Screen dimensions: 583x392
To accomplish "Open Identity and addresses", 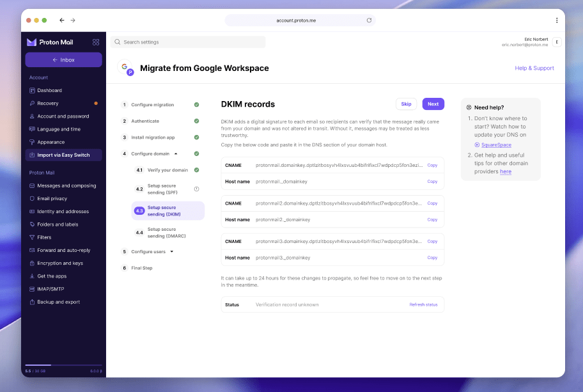I will [63, 211].
